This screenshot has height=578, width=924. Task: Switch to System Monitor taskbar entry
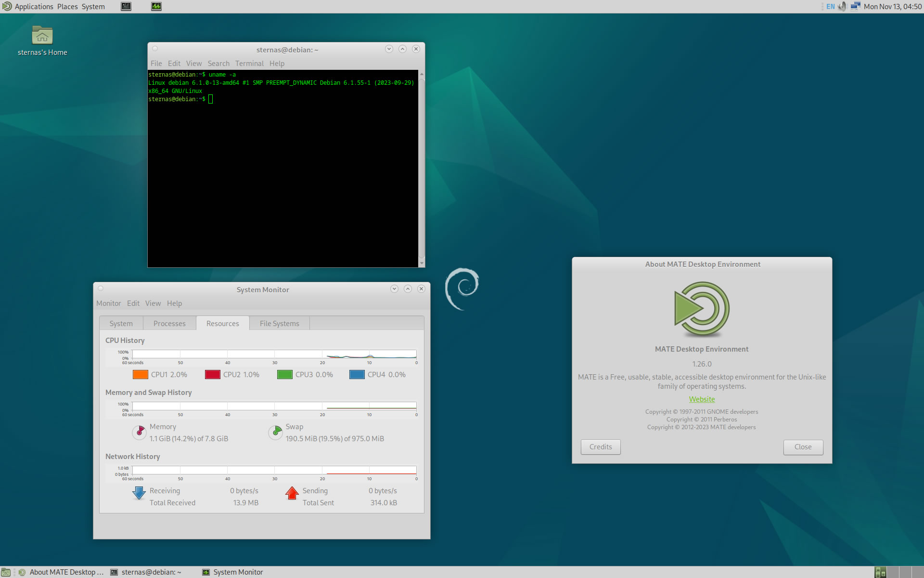pos(233,572)
